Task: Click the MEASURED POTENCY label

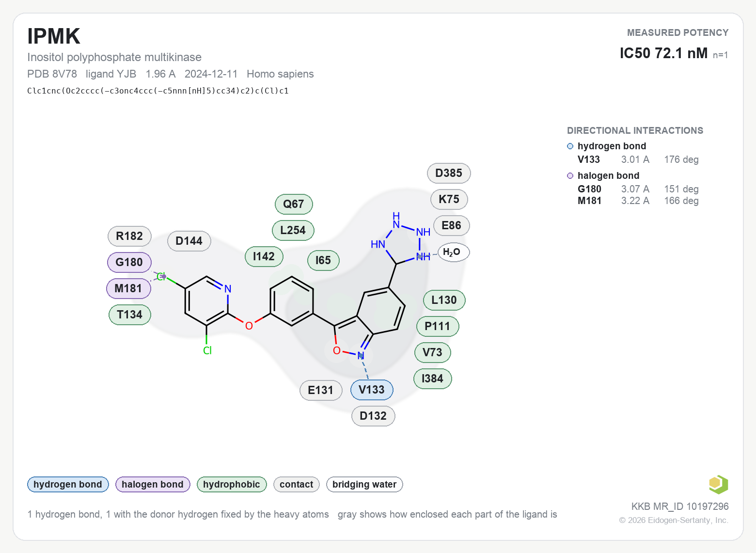Action: 677,32
